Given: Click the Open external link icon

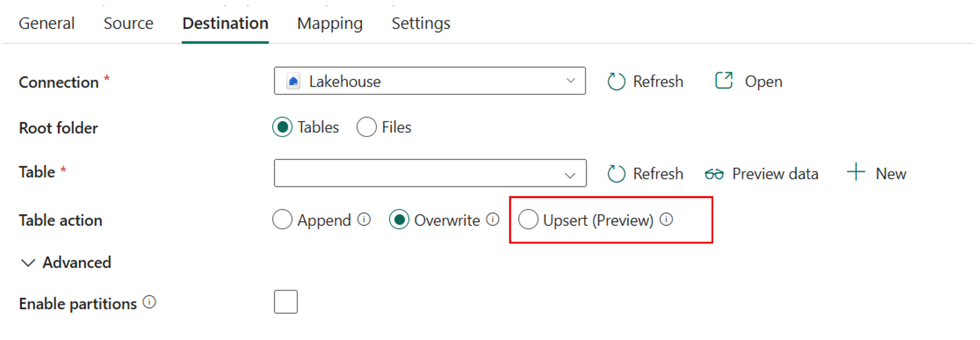Looking at the screenshot, I should point(724,80).
